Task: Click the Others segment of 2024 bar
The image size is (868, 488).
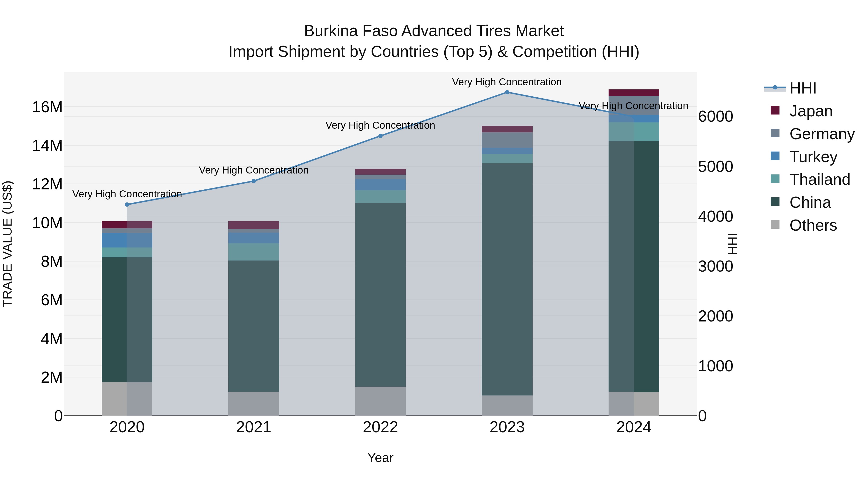Action: pos(634,403)
